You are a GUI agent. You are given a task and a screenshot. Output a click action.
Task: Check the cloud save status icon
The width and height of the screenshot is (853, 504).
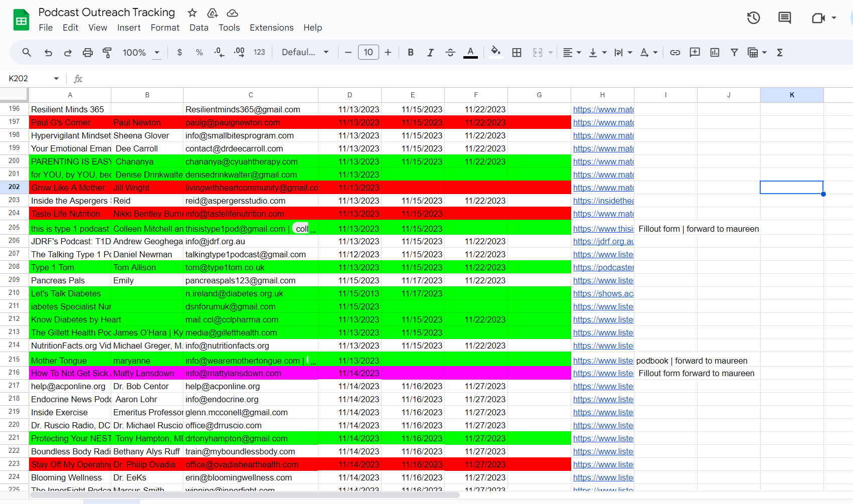coord(232,13)
